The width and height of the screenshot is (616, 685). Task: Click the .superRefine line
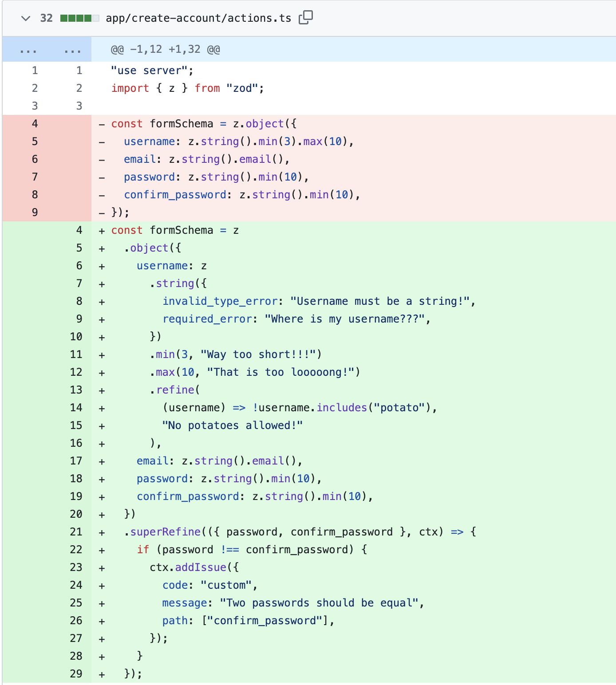[x=300, y=532]
